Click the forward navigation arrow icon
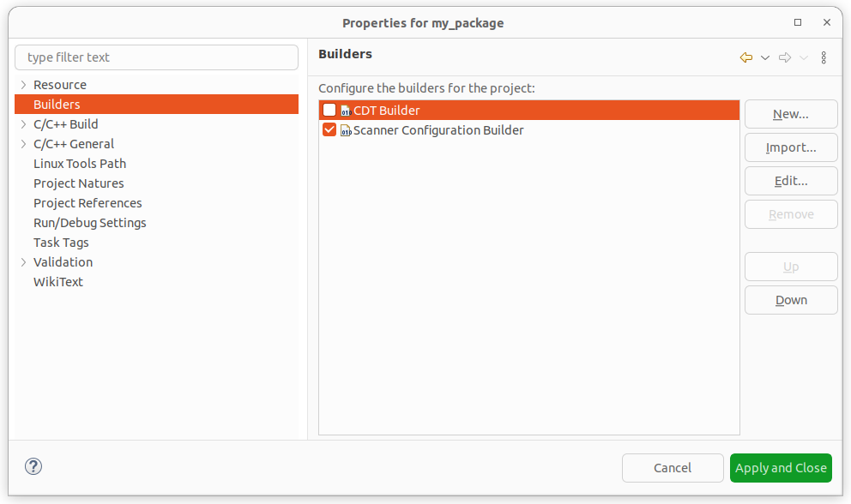This screenshot has height=504, width=851. 784,57
